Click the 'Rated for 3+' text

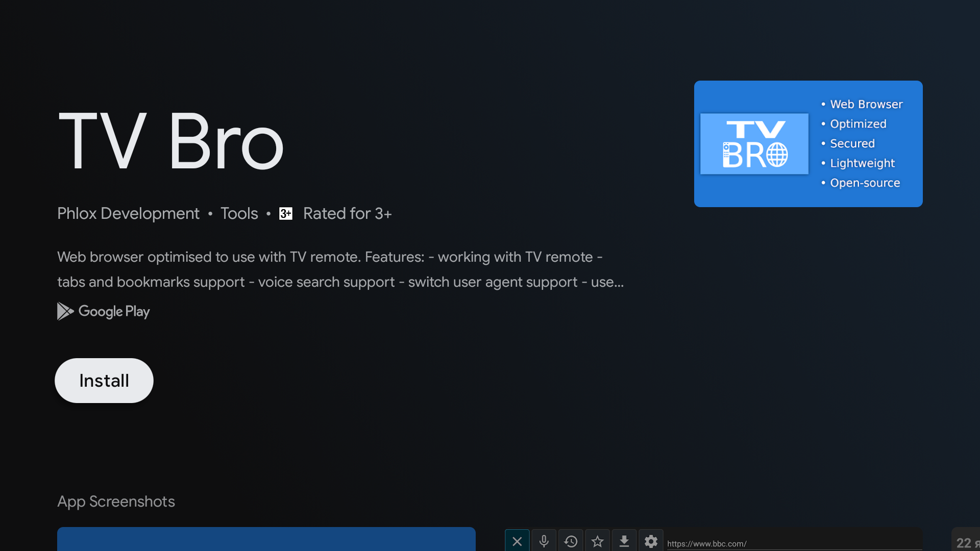[347, 213]
